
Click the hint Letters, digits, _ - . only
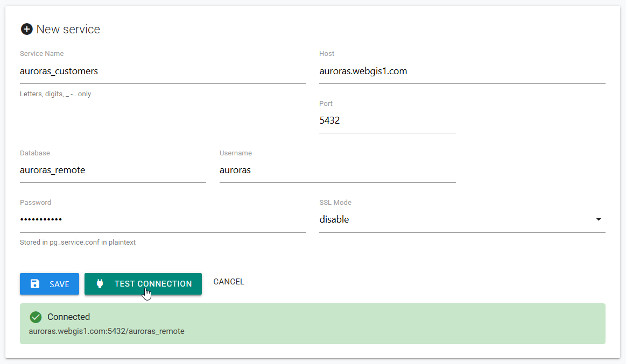[55, 94]
